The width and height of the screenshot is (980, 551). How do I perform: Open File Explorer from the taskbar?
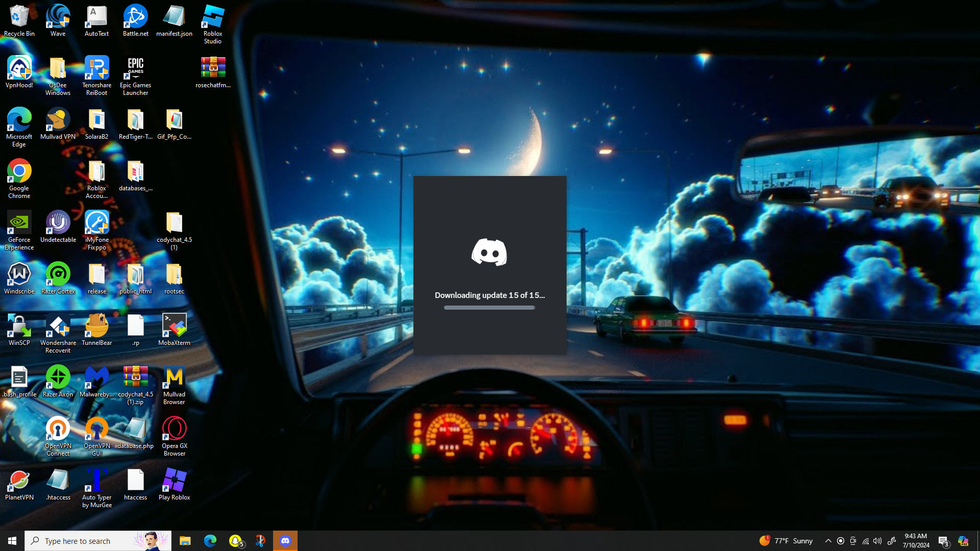tap(185, 541)
